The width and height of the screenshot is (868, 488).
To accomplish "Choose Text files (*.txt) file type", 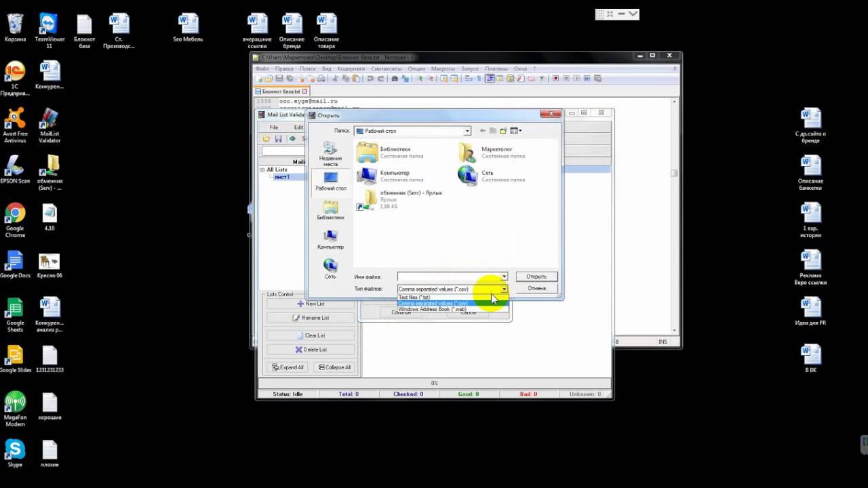I will tap(452, 297).
